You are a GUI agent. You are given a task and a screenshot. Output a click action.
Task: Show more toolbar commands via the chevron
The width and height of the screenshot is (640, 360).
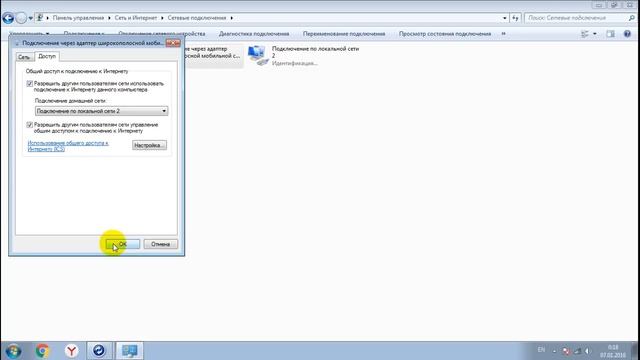503,34
